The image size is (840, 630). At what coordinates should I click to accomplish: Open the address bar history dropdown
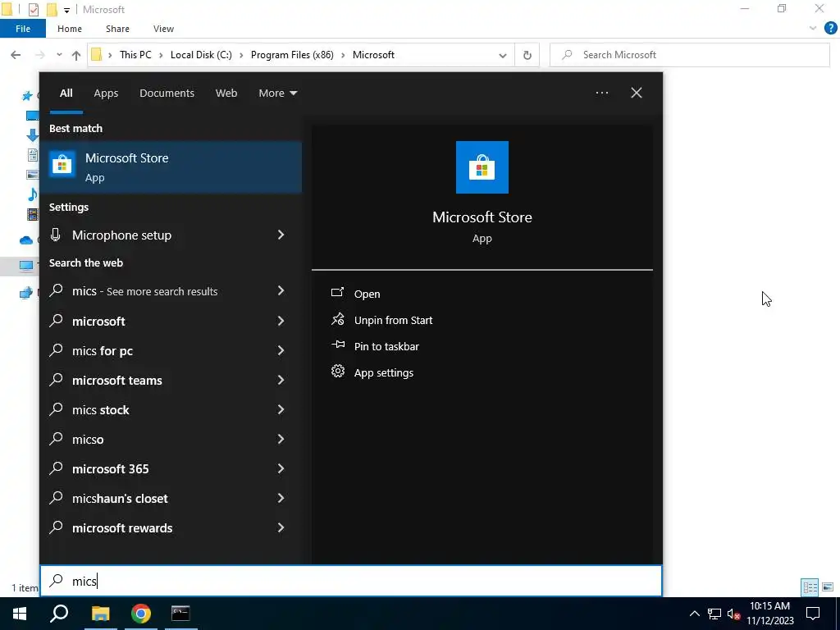tap(503, 55)
